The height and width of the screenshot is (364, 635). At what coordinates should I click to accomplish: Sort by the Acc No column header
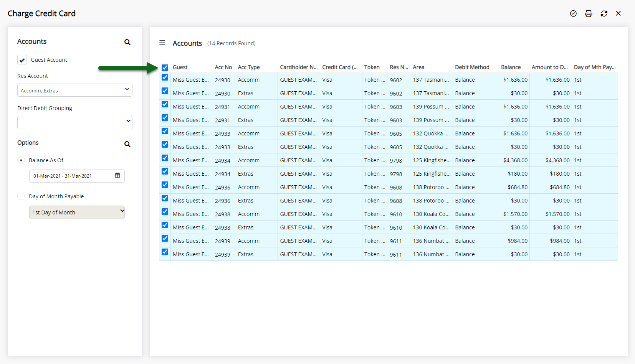point(223,67)
